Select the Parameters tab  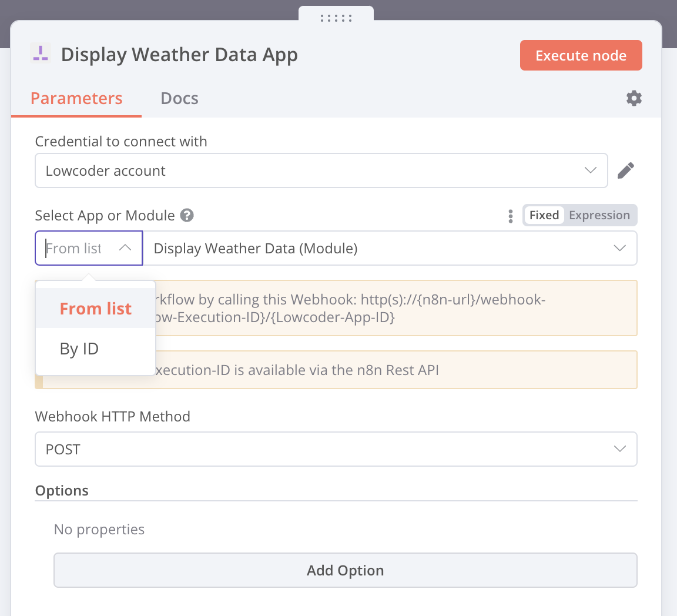[76, 98]
